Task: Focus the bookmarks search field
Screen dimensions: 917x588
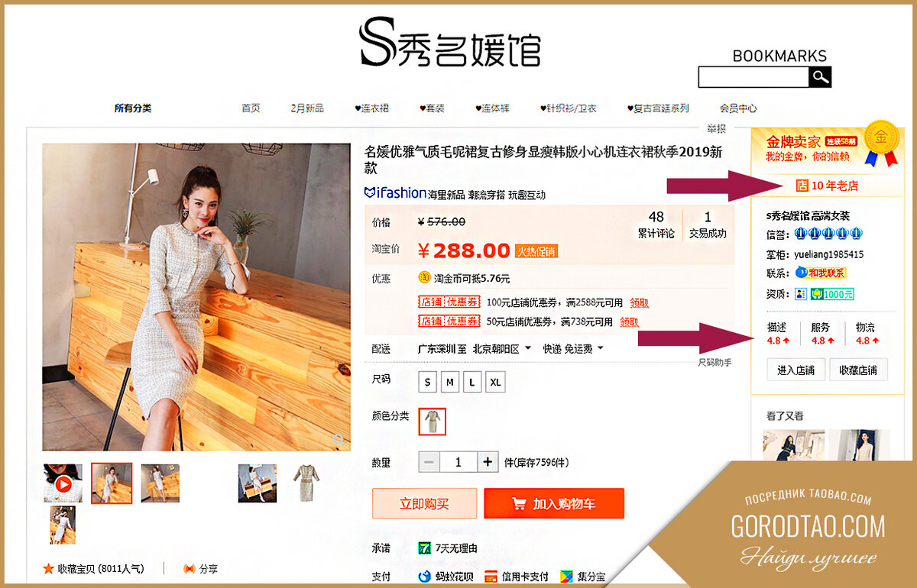Action: [x=753, y=76]
